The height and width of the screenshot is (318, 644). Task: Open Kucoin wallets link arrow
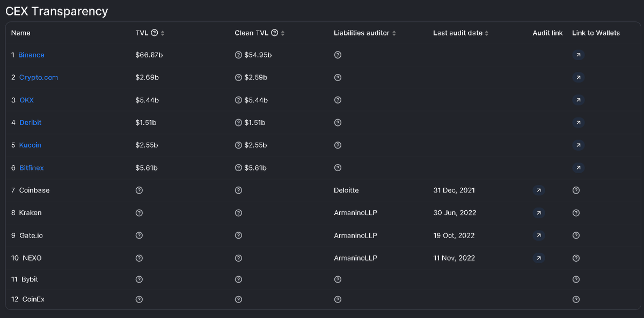[x=578, y=145]
